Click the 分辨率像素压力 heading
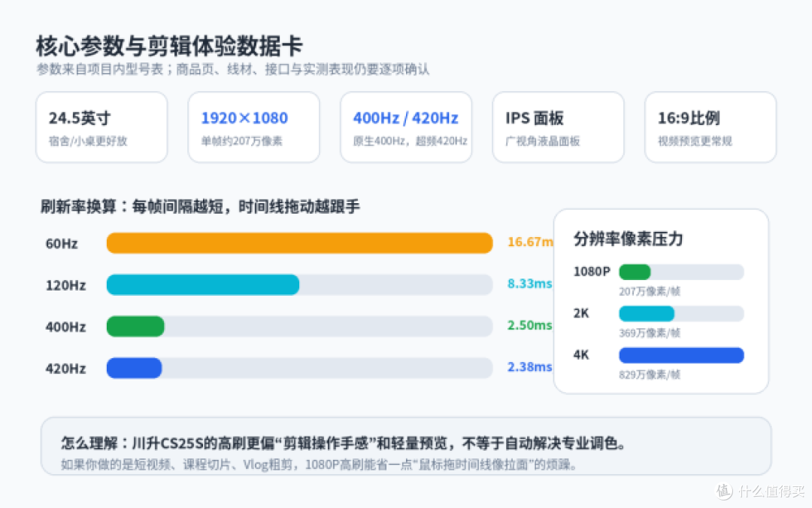 pyautogui.click(x=628, y=239)
